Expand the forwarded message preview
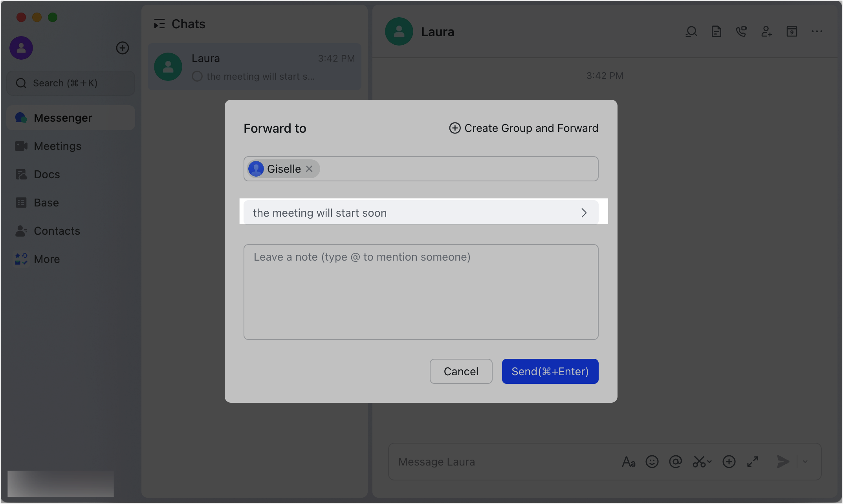843x504 pixels. click(x=584, y=212)
